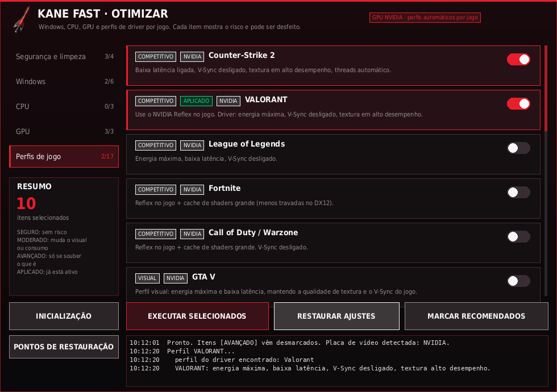The height and width of the screenshot is (392, 557).
Task: Click the Kane Fast rocket logo
Action: pos(22,19)
